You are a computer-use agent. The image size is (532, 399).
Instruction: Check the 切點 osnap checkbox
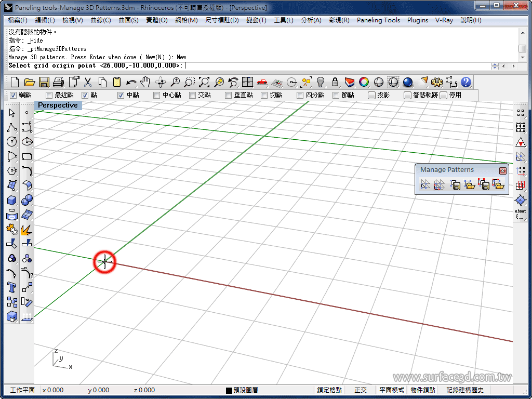[264, 96]
